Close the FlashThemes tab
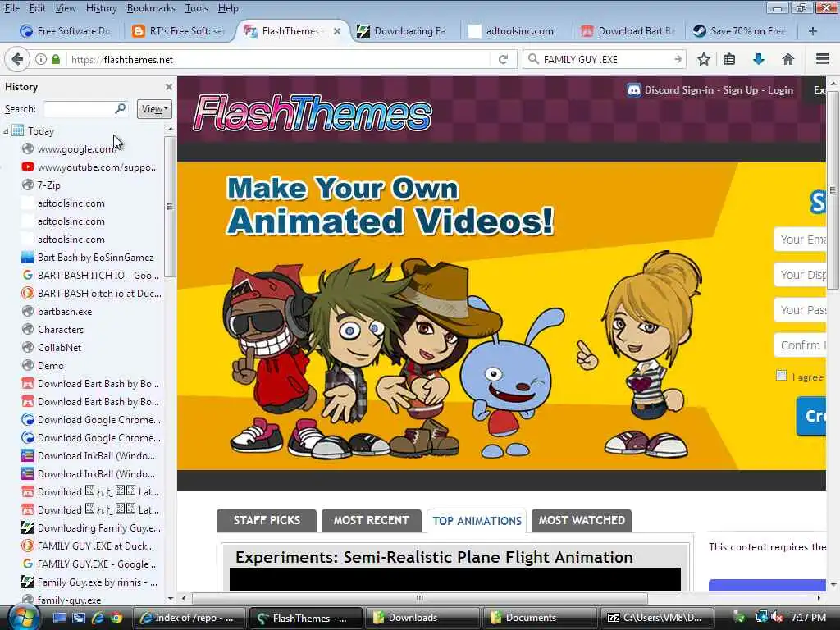The width and height of the screenshot is (840, 630). point(337,31)
